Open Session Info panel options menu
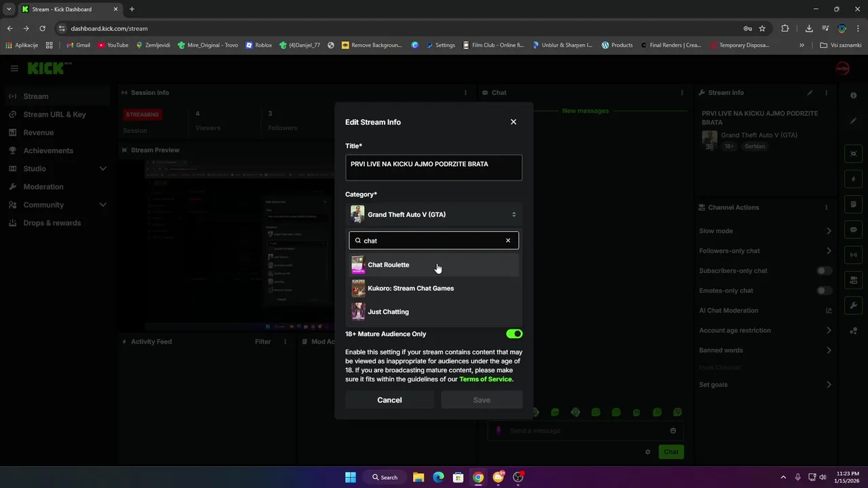Screen dimensions: 868x488 465,93
